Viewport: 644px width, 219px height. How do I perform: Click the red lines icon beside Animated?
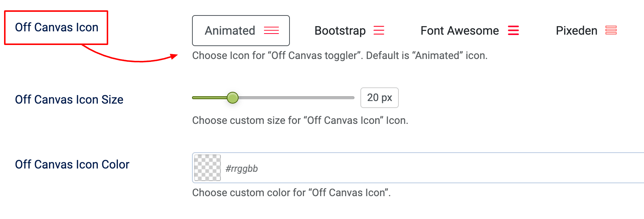[272, 31]
